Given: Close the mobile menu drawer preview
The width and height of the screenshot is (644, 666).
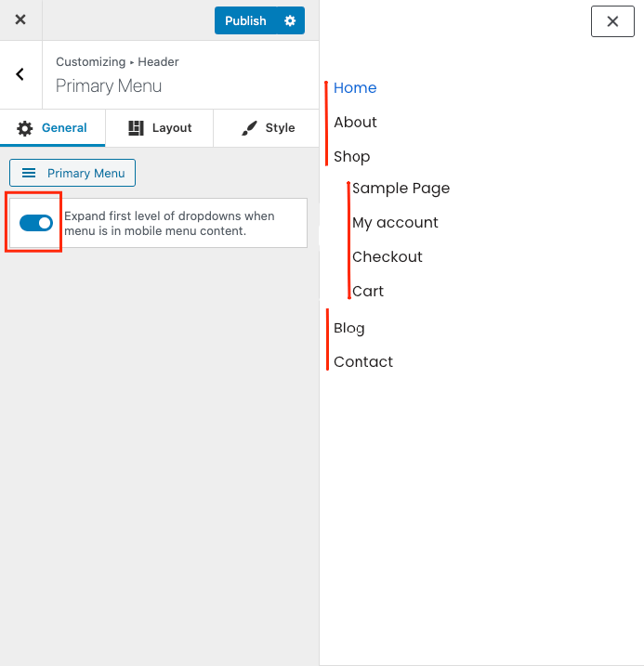Looking at the screenshot, I should pyautogui.click(x=611, y=21).
